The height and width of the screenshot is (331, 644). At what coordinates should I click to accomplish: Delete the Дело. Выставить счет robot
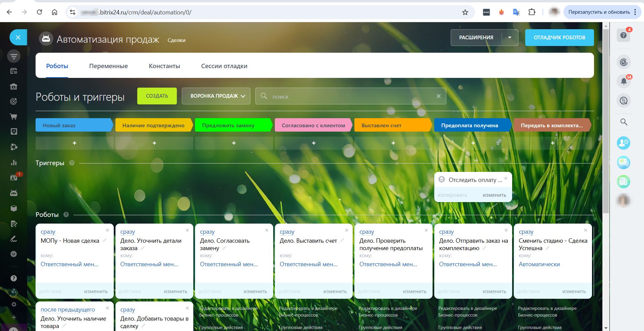(x=347, y=230)
